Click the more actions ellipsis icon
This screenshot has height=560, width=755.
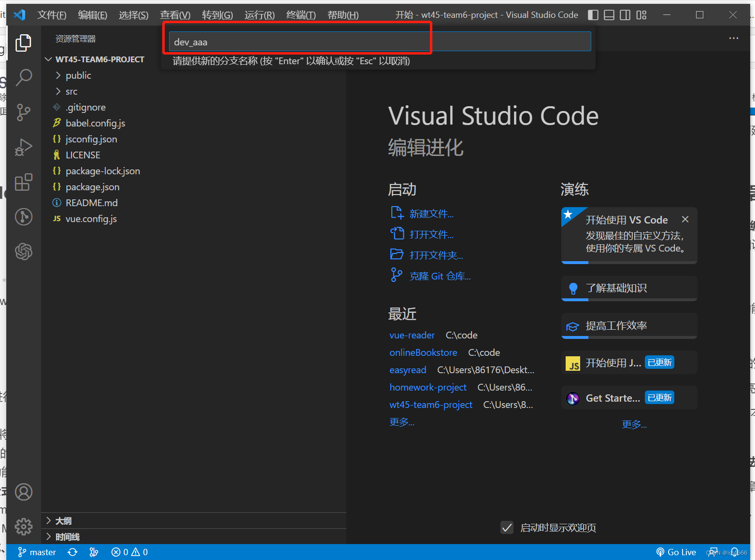point(734,38)
